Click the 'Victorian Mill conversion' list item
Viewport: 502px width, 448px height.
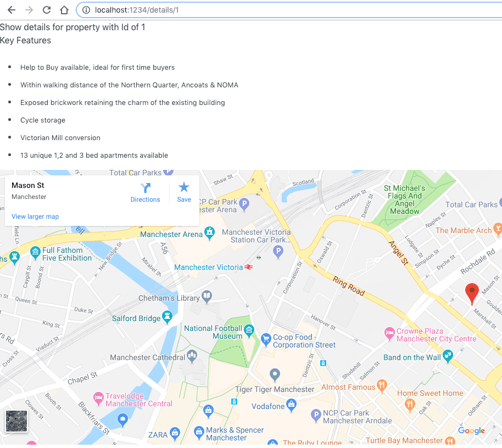coord(60,138)
